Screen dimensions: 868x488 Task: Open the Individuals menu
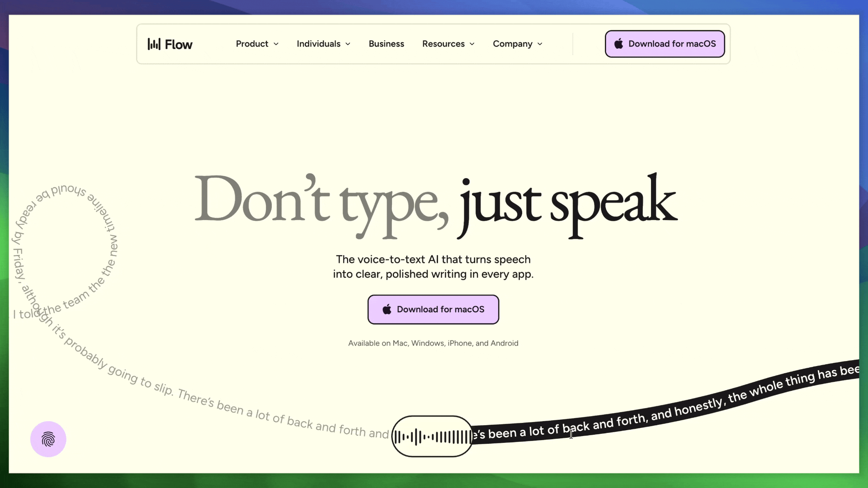(x=324, y=44)
